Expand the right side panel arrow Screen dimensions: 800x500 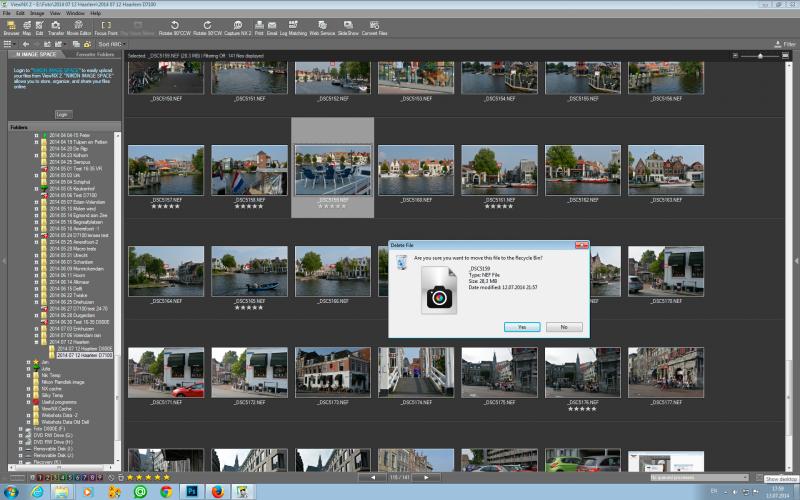click(796, 261)
